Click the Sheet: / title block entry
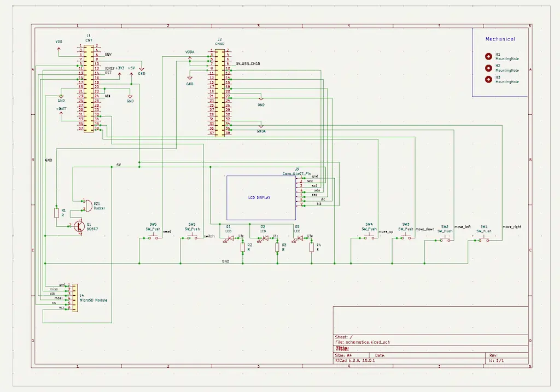560x392 pixels. coord(343,337)
